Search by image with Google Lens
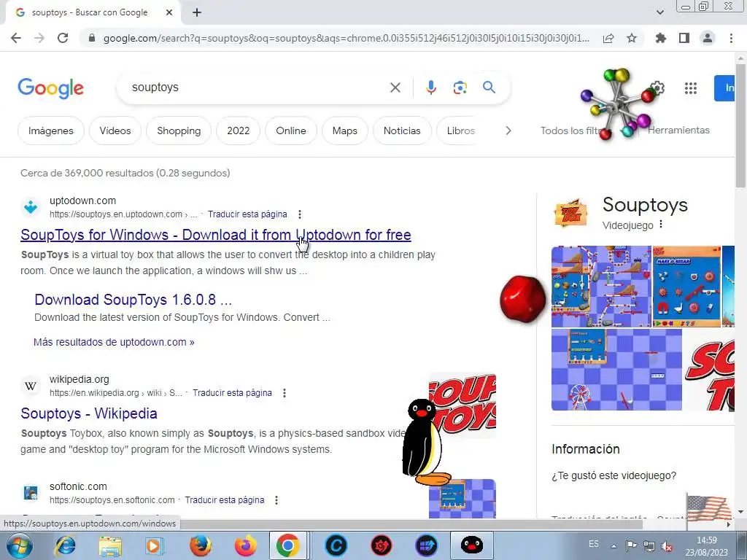 (x=460, y=87)
